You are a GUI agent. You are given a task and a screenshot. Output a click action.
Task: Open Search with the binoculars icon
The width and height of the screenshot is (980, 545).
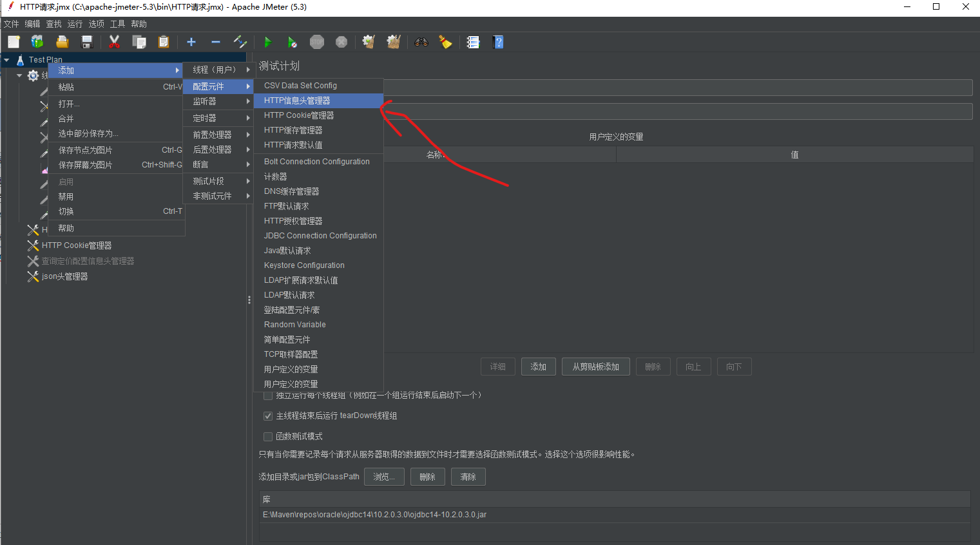(421, 42)
